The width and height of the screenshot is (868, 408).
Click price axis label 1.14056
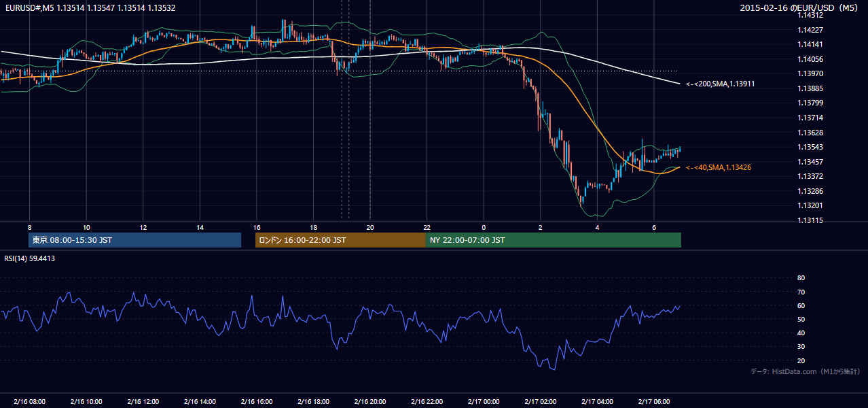810,59
